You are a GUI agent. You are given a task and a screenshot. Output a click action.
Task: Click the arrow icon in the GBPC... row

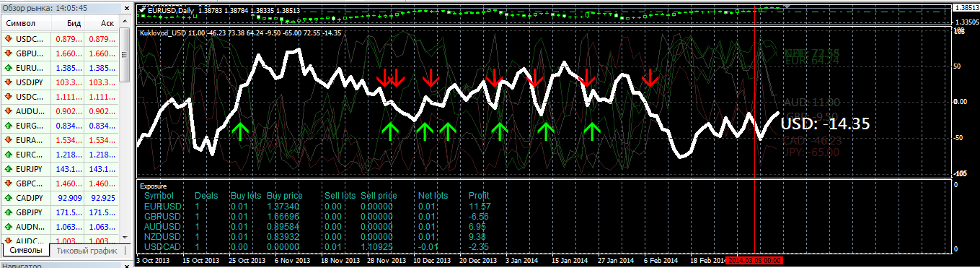click(x=8, y=183)
